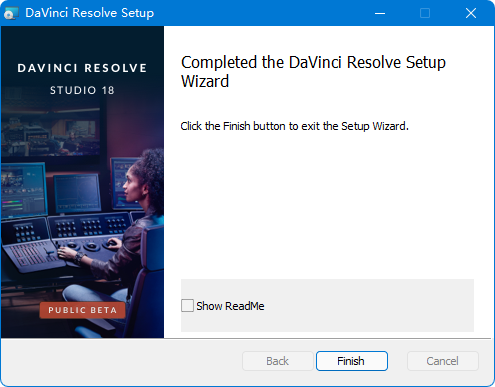
Task: Click the 'STUDIO 18' banner text
Action: 82,90
